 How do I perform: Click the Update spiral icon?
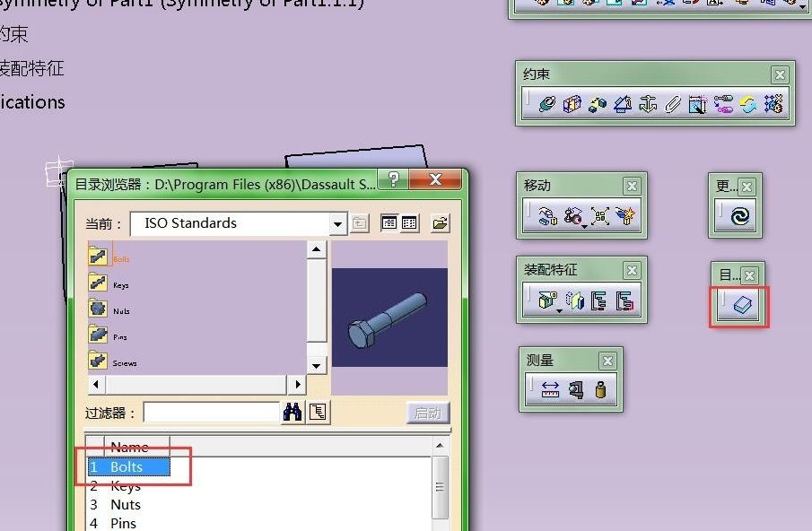pos(740,215)
